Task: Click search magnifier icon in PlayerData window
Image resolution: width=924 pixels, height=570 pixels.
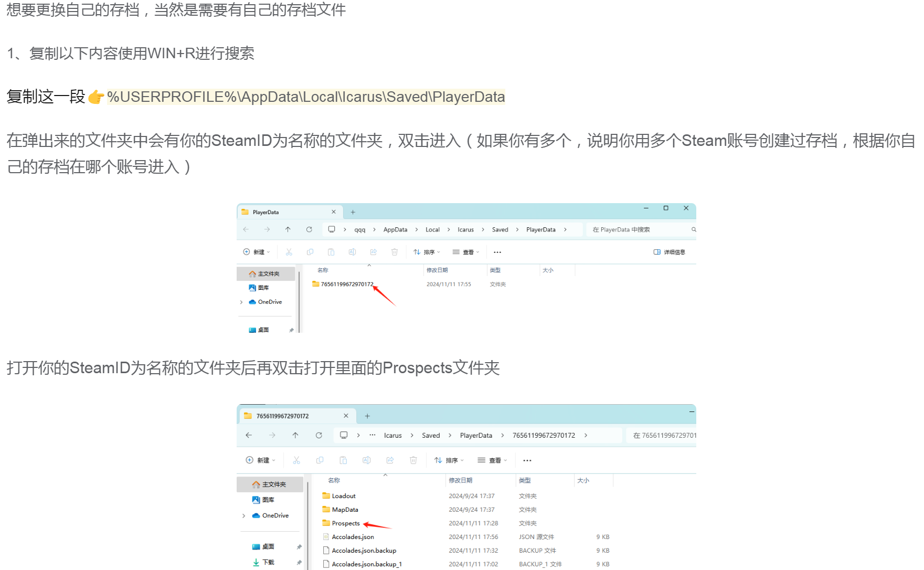Action: pos(694,229)
